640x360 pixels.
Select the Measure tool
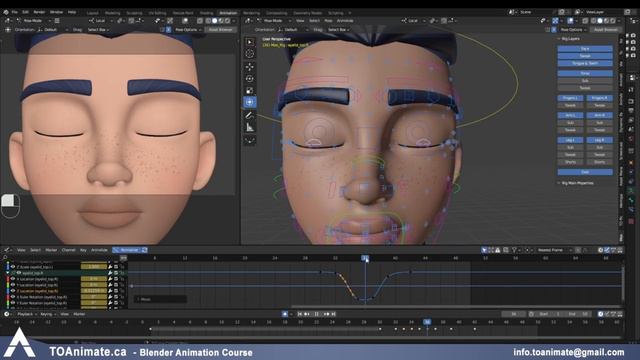click(250, 128)
